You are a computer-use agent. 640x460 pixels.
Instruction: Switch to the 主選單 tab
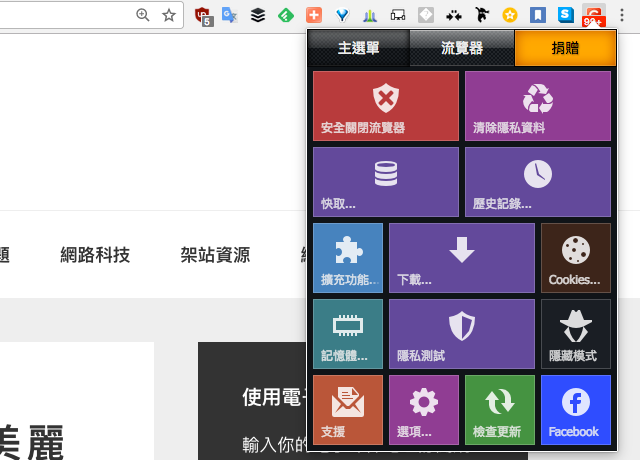[358, 48]
